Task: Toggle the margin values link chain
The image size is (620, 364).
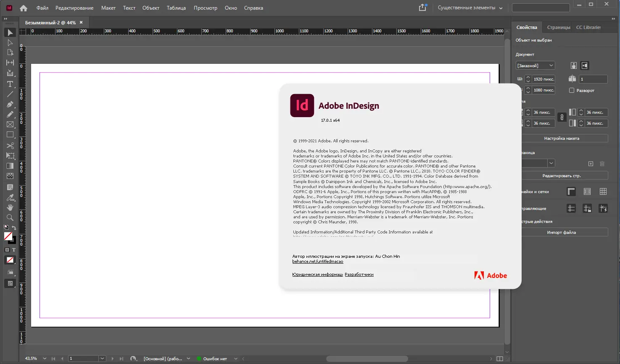Action: pos(562,118)
